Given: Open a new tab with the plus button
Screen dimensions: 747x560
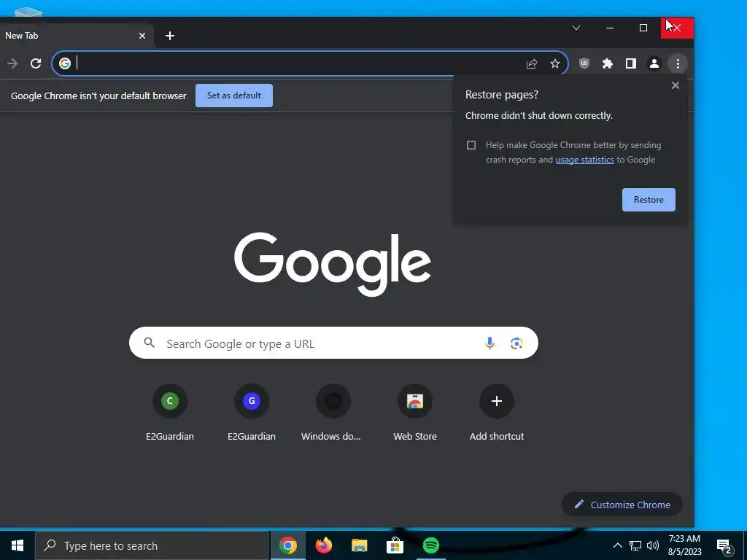Looking at the screenshot, I should point(169,36).
